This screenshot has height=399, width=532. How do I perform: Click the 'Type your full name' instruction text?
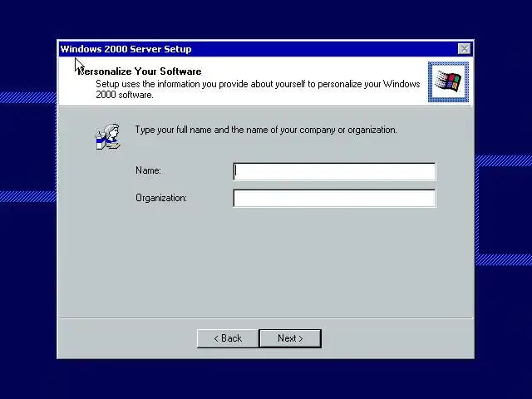(266, 130)
